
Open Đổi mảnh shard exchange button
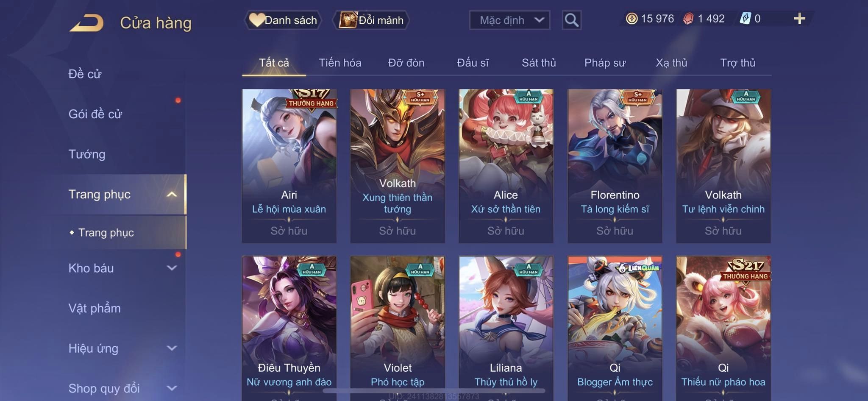371,20
